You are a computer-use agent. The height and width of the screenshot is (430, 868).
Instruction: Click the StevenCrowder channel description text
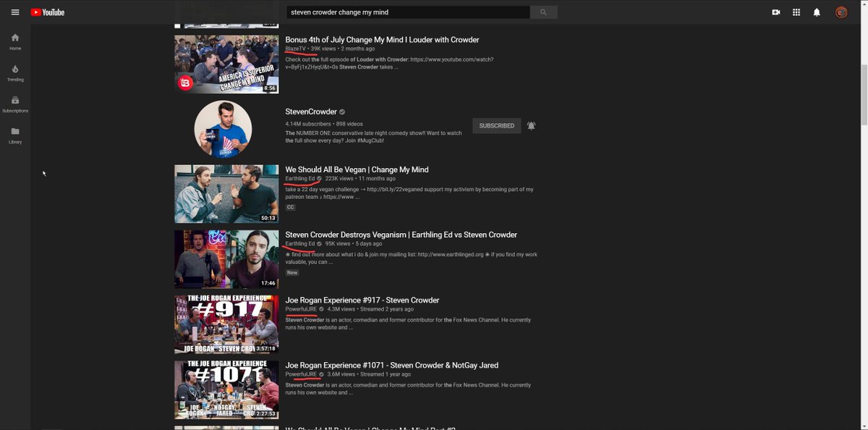point(374,137)
